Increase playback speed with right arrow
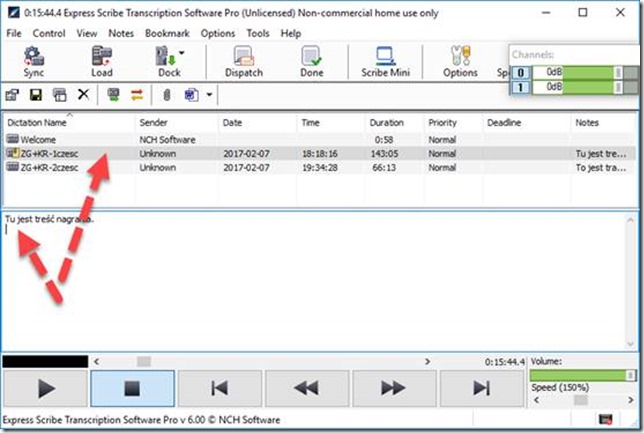644x433 pixels. click(x=631, y=400)
